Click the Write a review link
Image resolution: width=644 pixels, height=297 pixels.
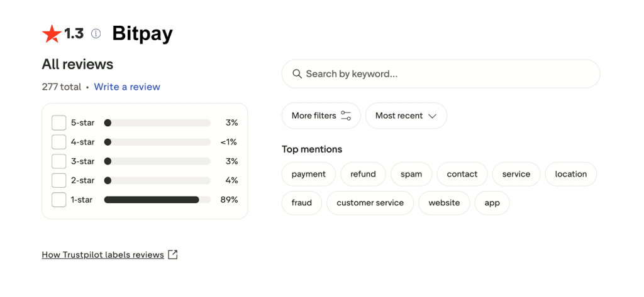[127, 87]
